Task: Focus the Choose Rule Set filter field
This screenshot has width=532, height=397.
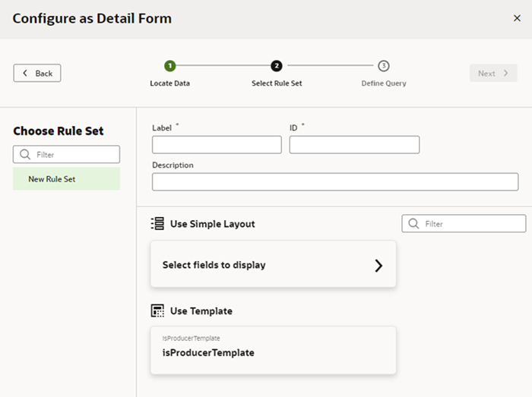Action: [x=67, y=154]
